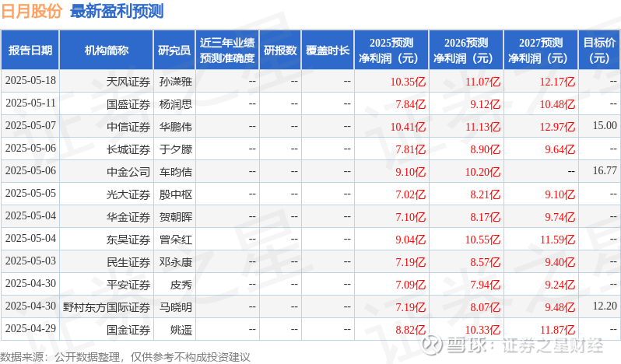Click the 7.84亿 profit value
The image size is (621, 364).
[410, 104]
